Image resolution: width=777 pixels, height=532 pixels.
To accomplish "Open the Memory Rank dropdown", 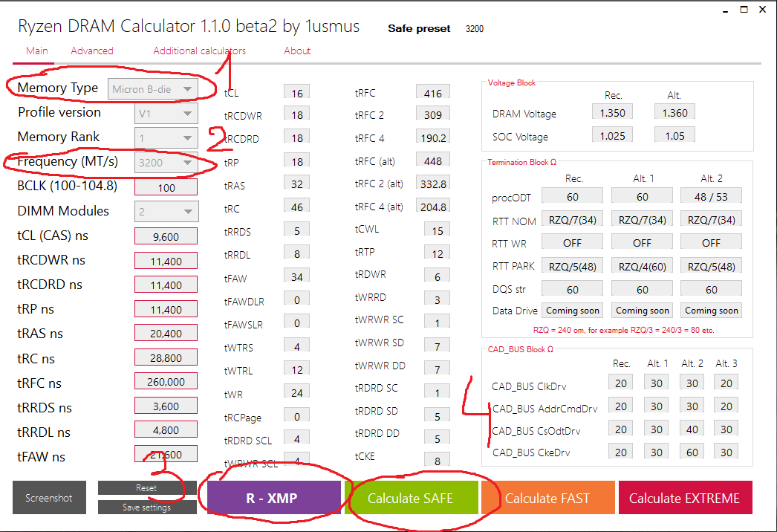I will point(166,138).
